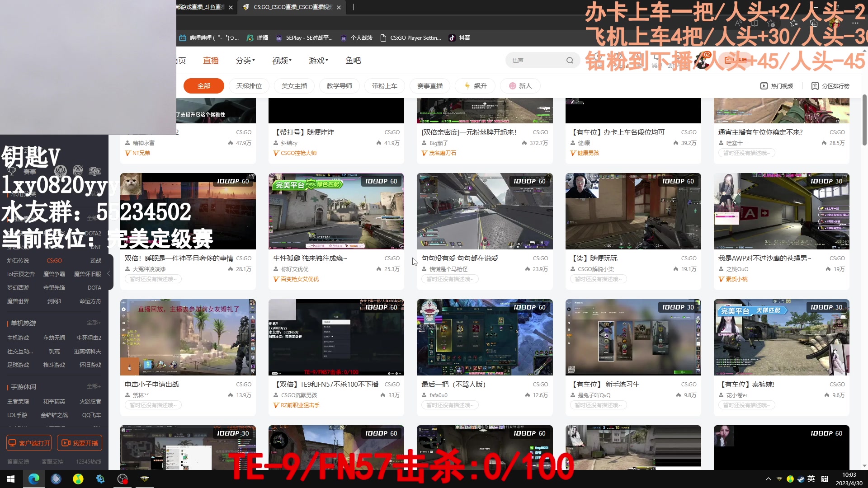This screenshot has height=488, width=868.
Task: Open browser favorites star icon
Action: (x=794, y=23)
